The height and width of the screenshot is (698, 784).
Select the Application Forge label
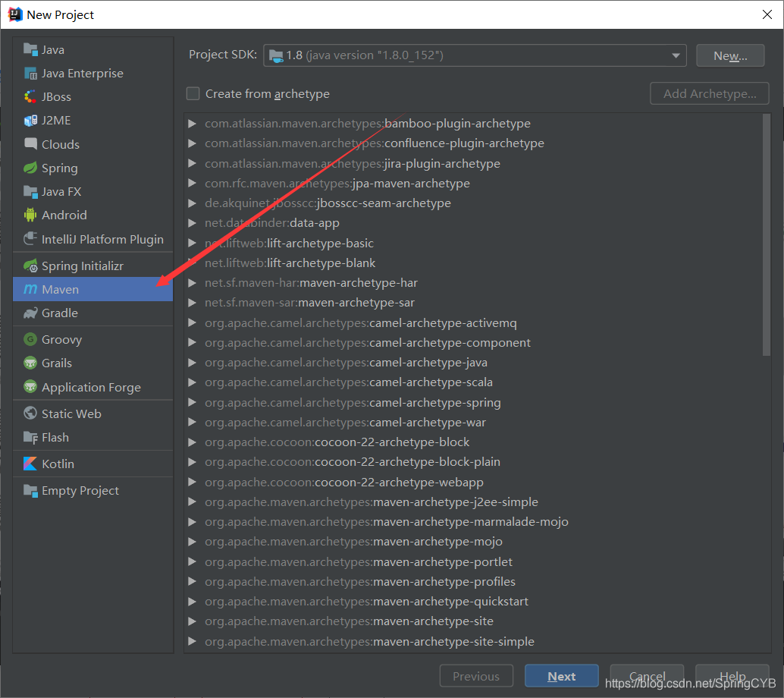[91, 387]
